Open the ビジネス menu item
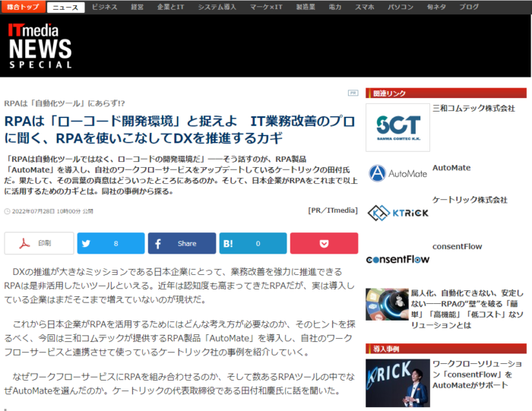The width and height of the screenshot is (532, 411). [x=105, y=7]
